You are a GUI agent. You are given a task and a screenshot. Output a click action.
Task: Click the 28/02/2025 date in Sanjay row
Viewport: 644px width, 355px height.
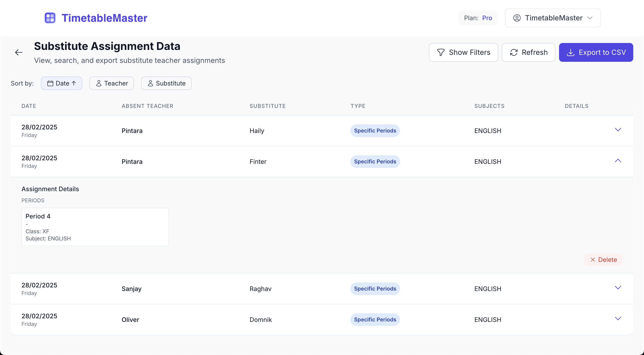pos(39,285)
